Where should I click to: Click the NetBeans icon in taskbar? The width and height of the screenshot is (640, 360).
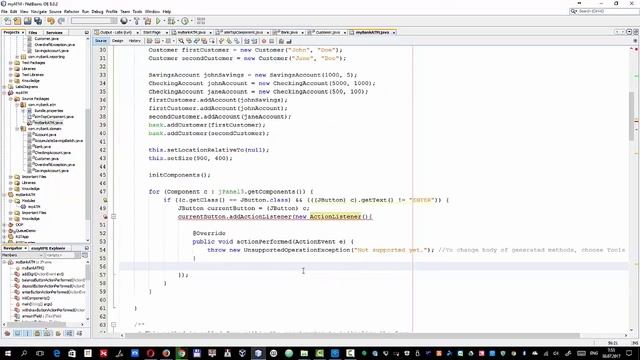(258, 353)
